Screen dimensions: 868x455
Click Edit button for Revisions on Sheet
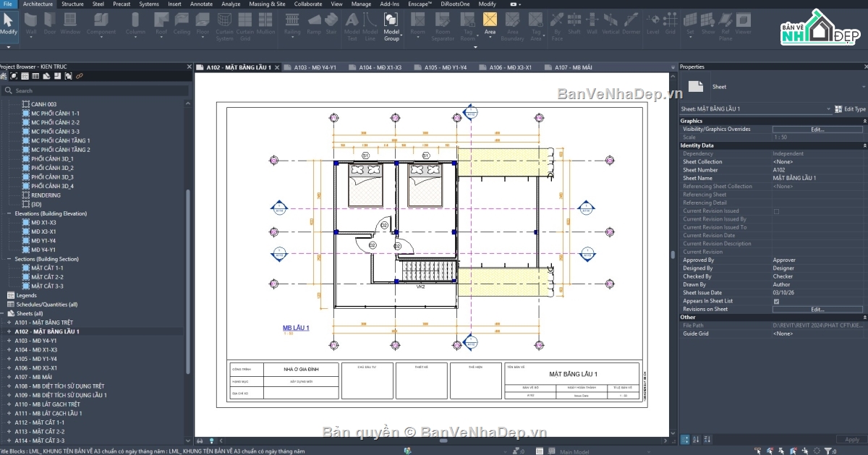coord(817,309)
